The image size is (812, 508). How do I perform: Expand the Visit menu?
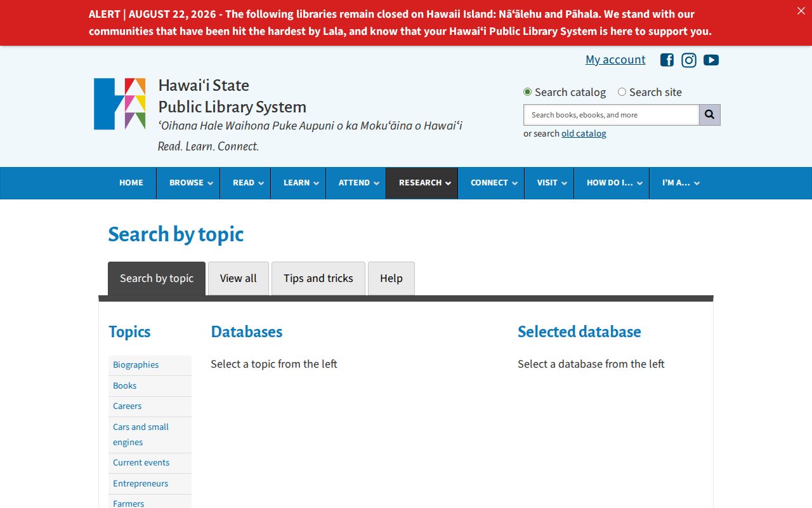pos(549,183)
